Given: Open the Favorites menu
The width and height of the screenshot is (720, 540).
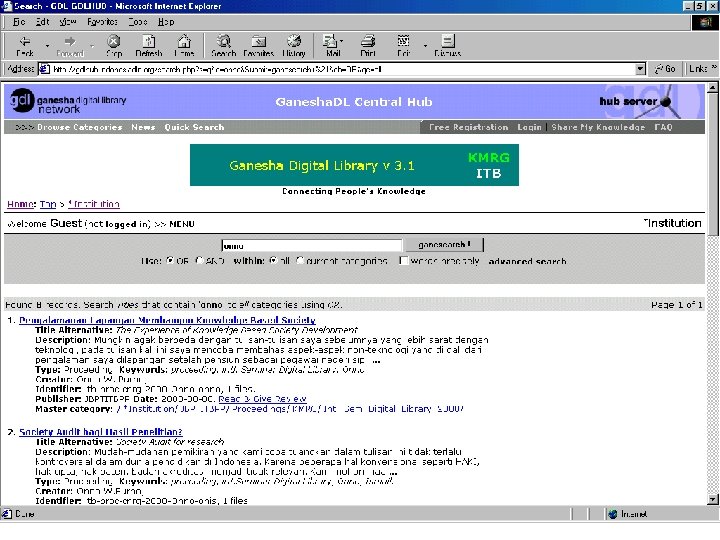Looking at the screenshot, I should (102, 22).
